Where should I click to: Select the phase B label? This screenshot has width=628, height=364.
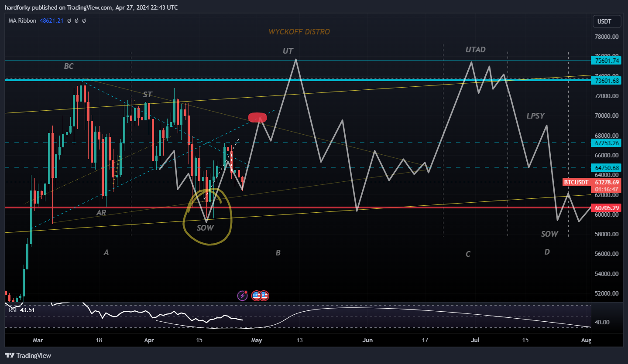click(x=278, y=252)
